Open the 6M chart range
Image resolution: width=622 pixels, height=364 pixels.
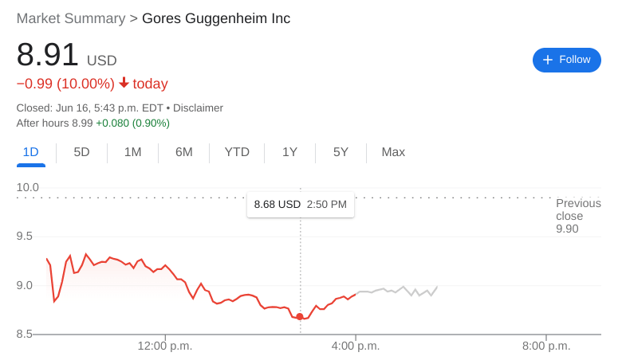(183, 152)
